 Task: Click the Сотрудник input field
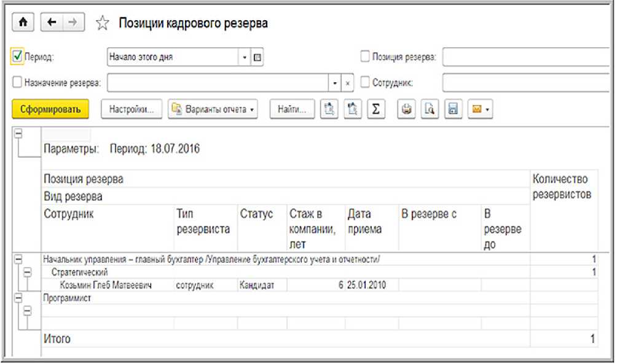(x=526, y=83)
